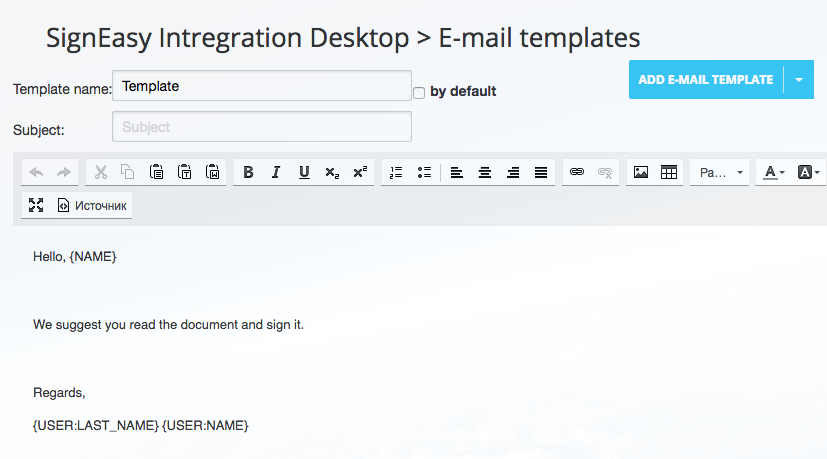Center align the text
The height and width of the screenshot is (459, 827).
click(x=485, y=173)
